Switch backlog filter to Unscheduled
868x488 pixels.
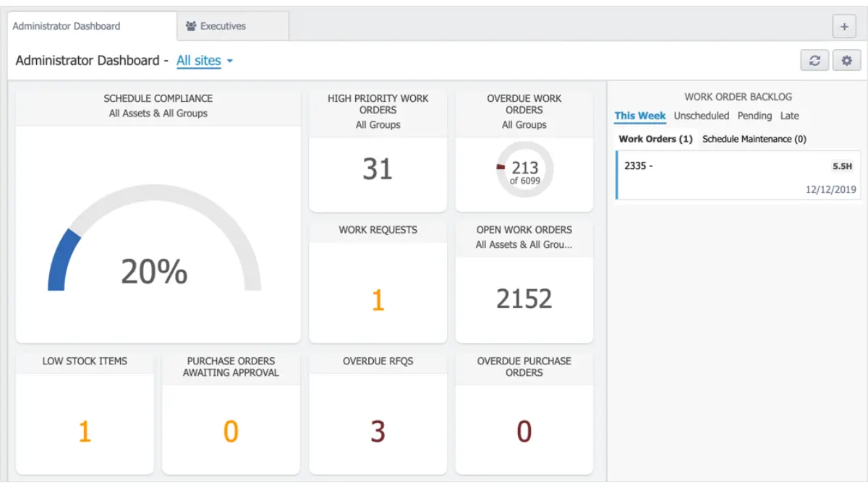[701, 116]
